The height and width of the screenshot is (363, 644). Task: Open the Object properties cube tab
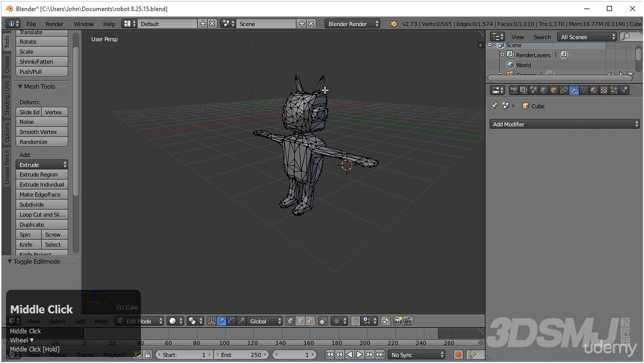point(554,90)
